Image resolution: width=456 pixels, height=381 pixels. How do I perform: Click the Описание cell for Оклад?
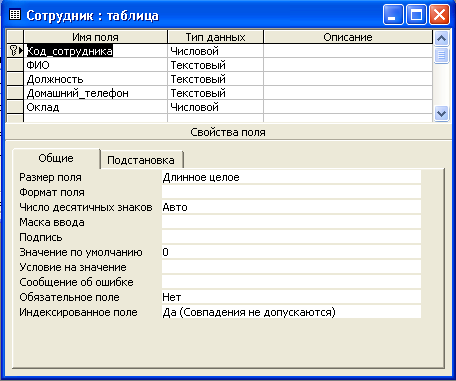click(x=348, y=107)
